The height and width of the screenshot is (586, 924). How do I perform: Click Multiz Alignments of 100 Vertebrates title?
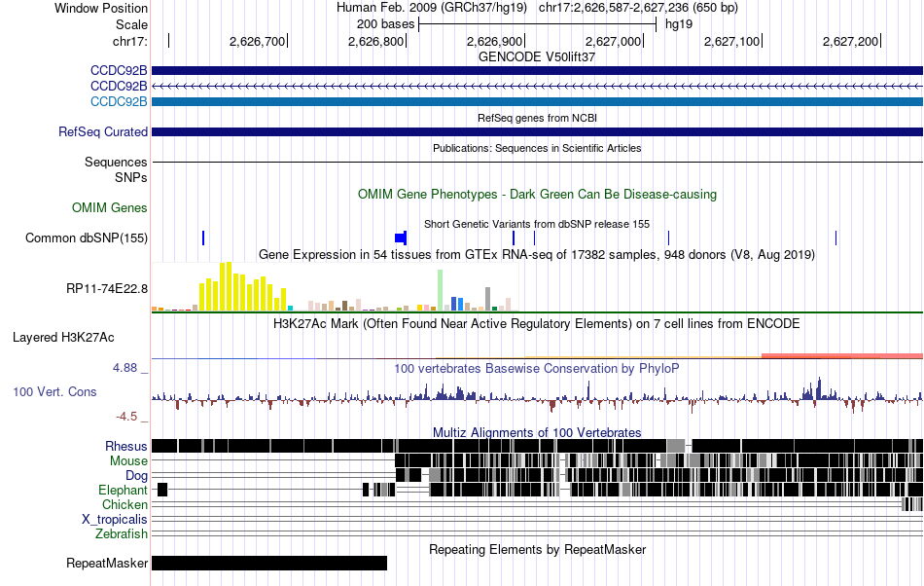(x=537, y=432)
